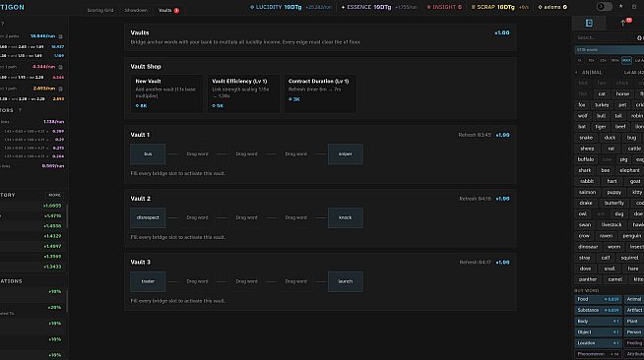Select the 'bus' anchor word in Vault 1
This screenshot has width=644, height=360.
(x=148, y=154)
